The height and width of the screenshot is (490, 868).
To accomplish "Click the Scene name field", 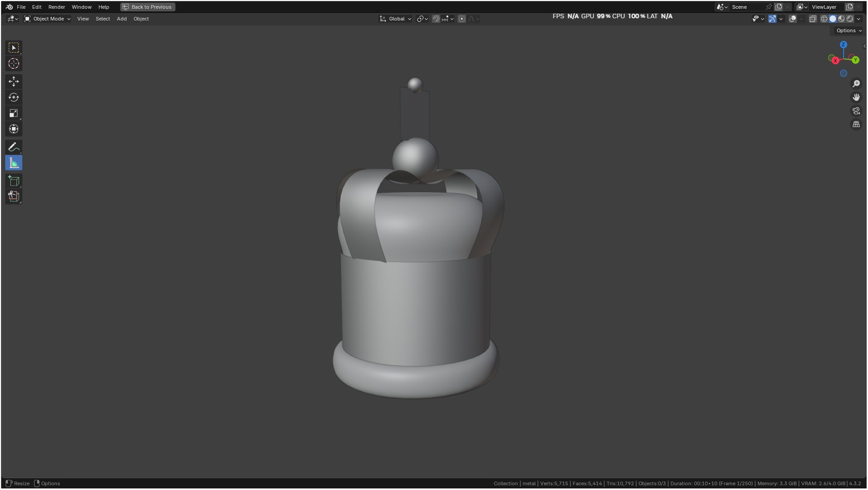I will tap(747, 7).
